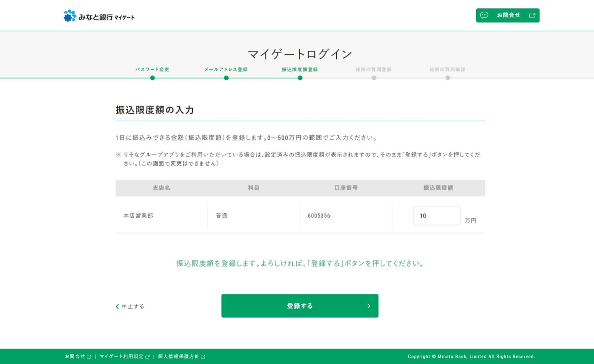Click the Minato Bank flower logo icon
This screenshot has width=594, height=364.
click(70, 16)
